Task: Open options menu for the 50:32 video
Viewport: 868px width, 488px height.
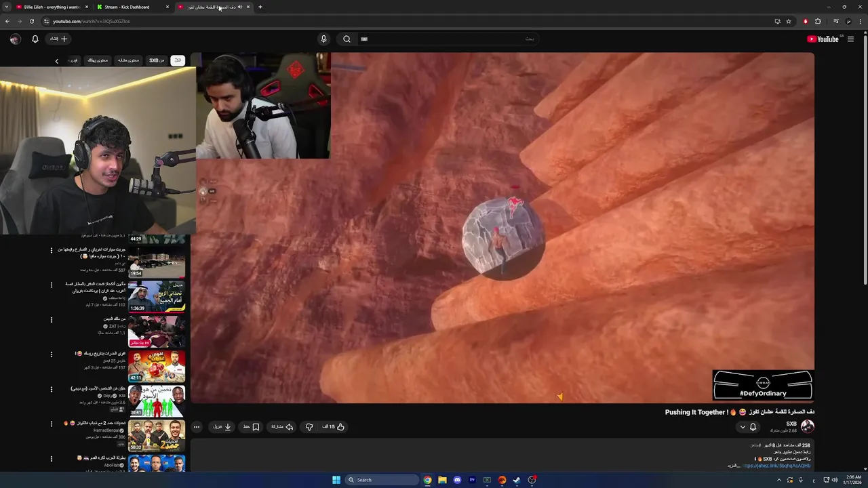Action: 51,424
